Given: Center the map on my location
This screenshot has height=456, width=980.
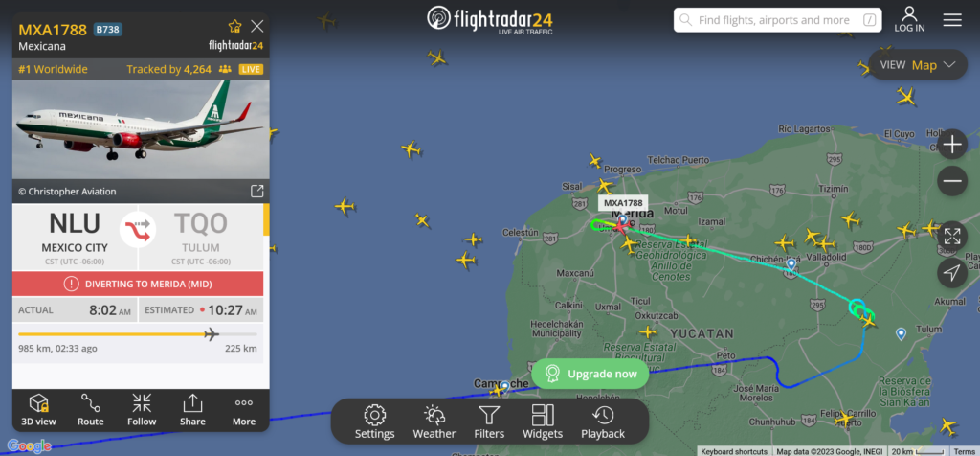Looking at the screenshot, I should click(952, 273).
